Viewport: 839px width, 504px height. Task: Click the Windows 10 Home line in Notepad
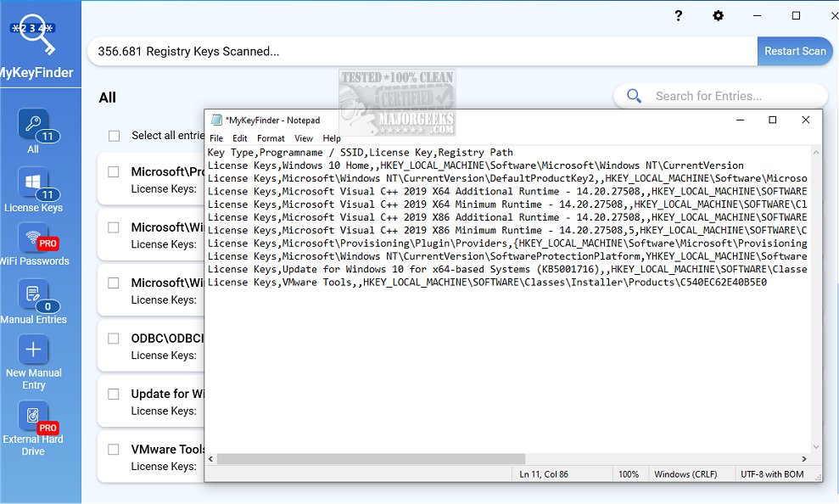(x=475, y=165)
